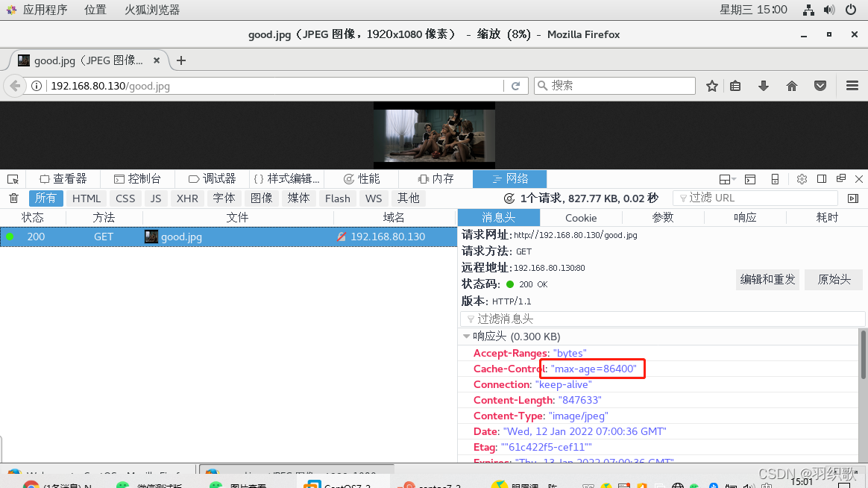Click the network performance analysis icon
Image resolution: width=868 pixels, height=488 pixels.
click(509, 198)
